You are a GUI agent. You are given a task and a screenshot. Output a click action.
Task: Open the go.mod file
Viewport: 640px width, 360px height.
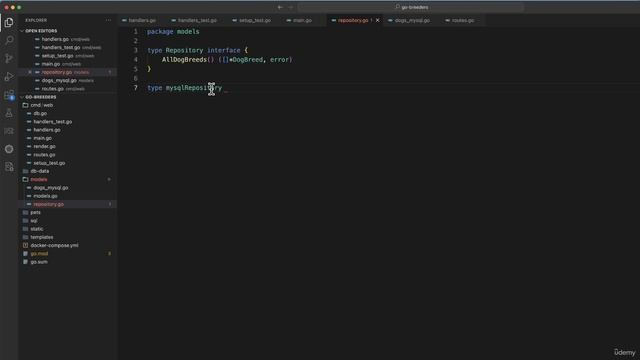[39, 254]
